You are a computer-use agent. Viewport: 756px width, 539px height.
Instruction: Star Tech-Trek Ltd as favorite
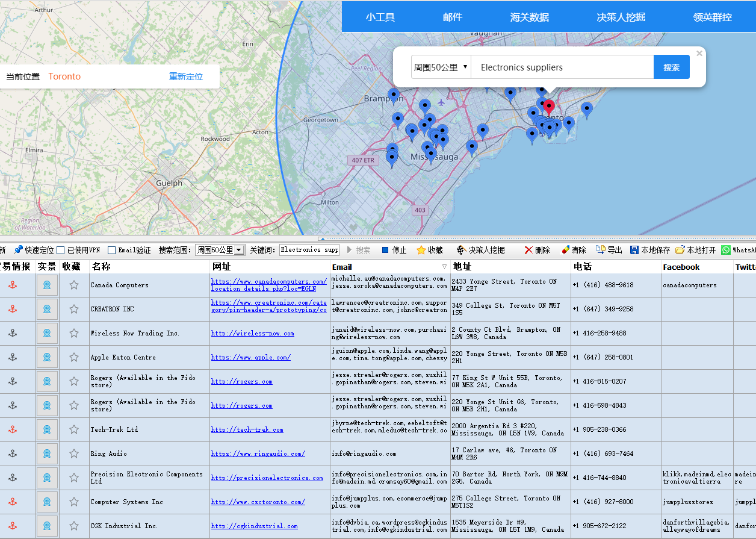tap(74, 429)
